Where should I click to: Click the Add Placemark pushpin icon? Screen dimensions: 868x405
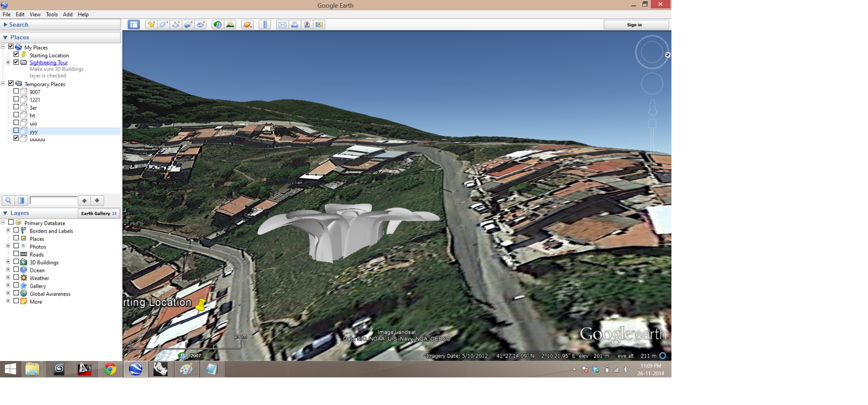(151, 24)
